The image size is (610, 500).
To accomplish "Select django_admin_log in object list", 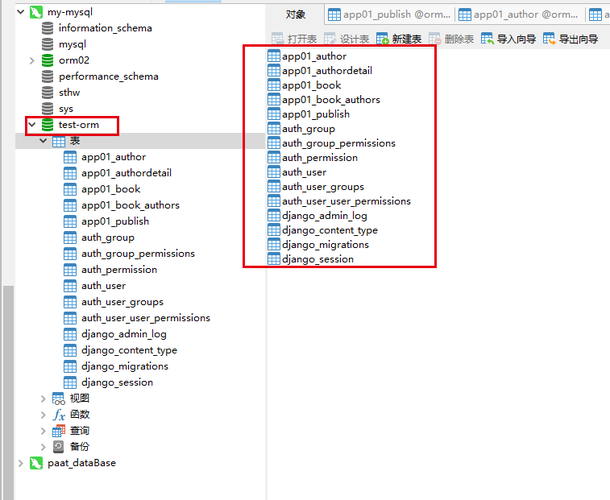I will (324, 216).
